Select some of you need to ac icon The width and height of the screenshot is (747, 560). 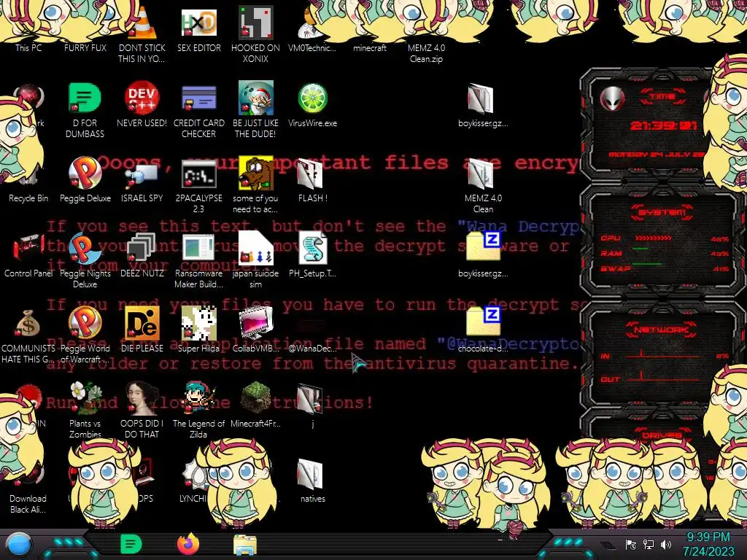(256, 173)
